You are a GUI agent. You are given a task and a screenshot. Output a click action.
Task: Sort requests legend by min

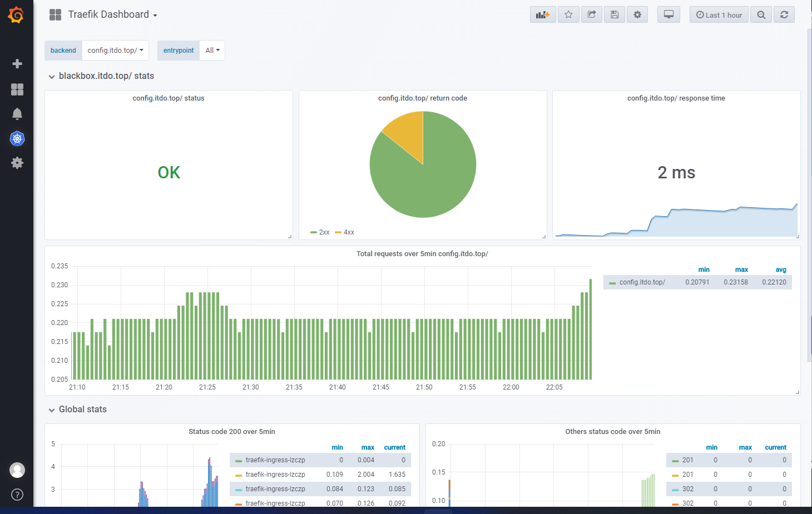704,270
